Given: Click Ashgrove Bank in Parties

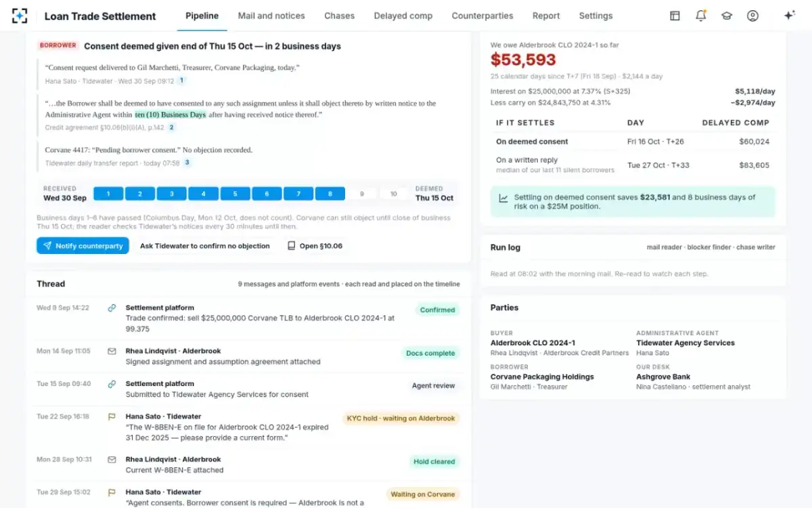Looking at the screenshot, I should 664,377.
